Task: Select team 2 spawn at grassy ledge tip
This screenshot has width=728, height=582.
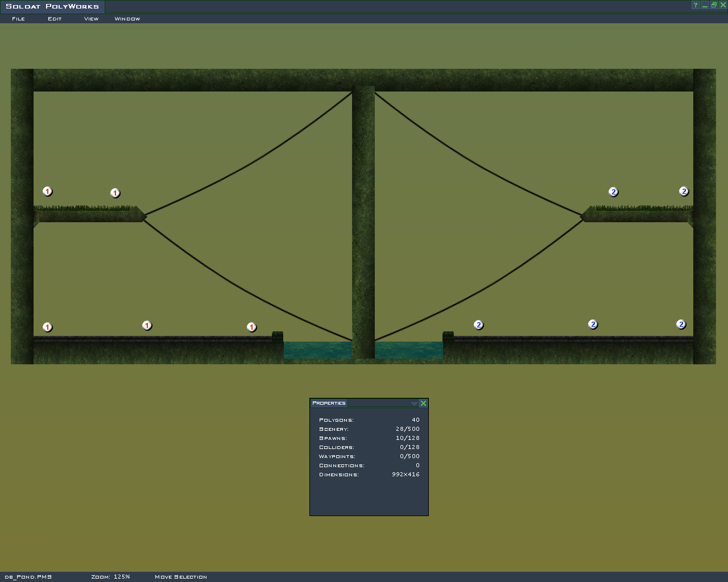Action: point(613,192)
